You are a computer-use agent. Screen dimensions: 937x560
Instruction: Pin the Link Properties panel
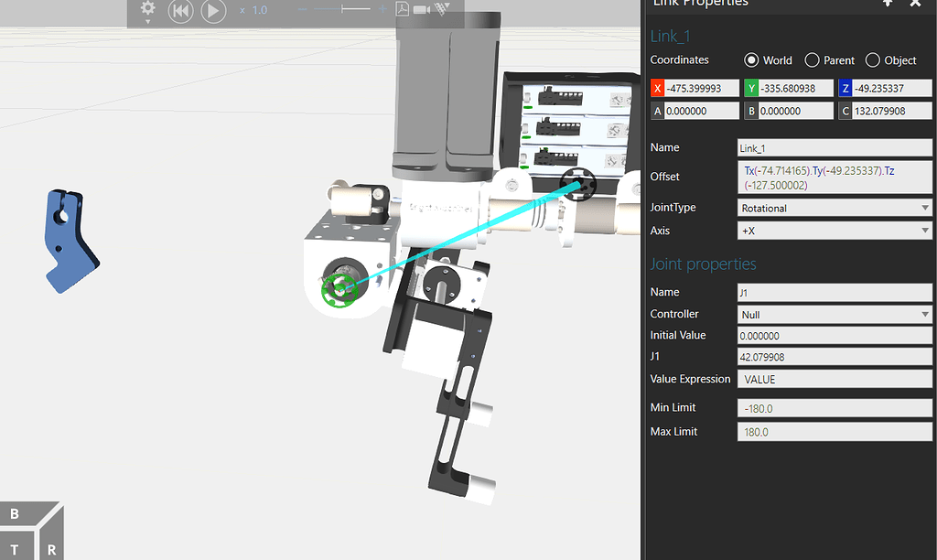[x=887, y=5]
